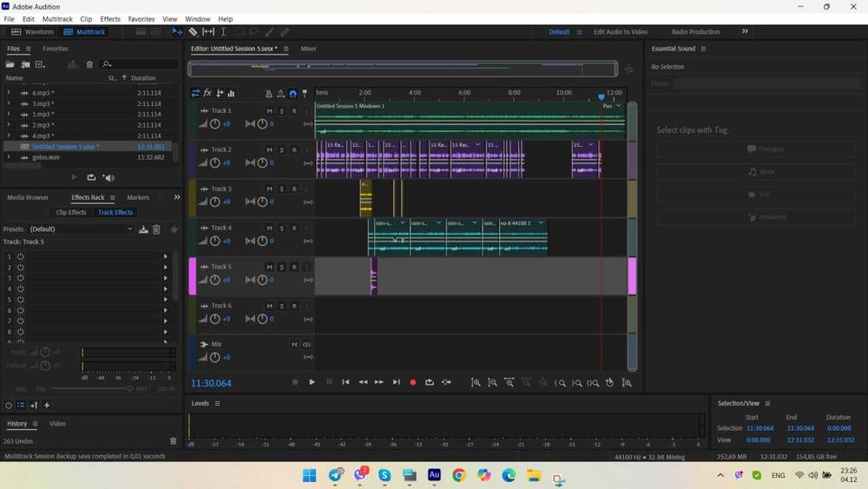Open Essential Sound panel menu

click(704, 49)
